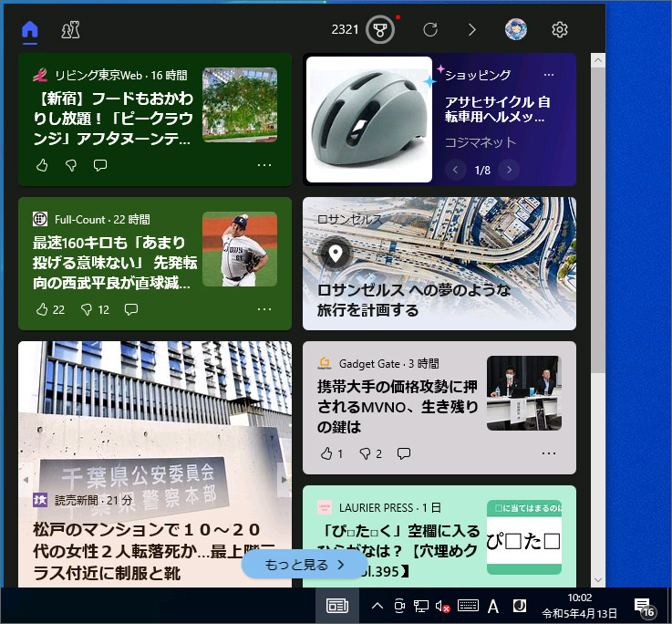This screenshot has height=624, width=672.
Task: Click the helmet product image
Action: tap(369, 120)
